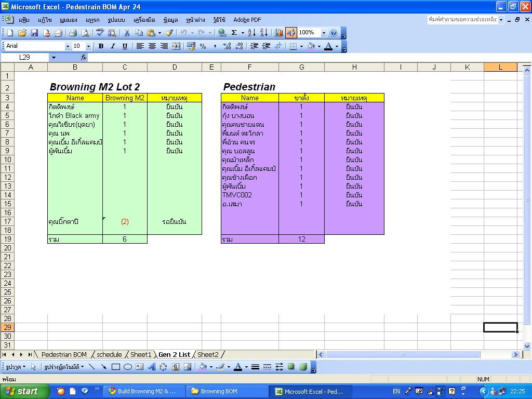The height and width of the screenshot is (399, 532).
Task: Toggle the Drawing toolbar button
Action: 291,33
